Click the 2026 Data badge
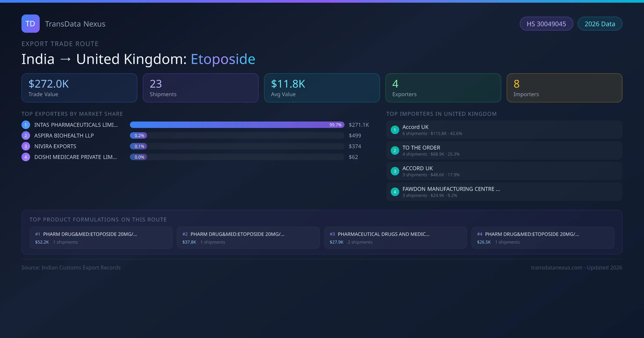The image size is (644, 338). click(600, 24)
